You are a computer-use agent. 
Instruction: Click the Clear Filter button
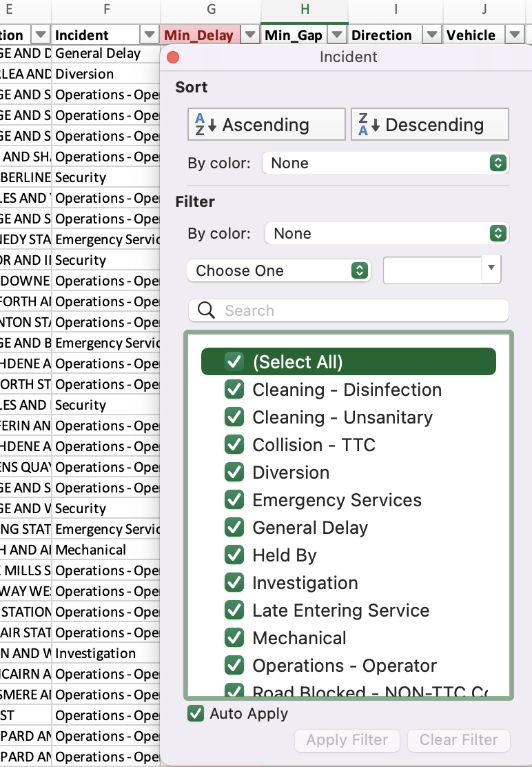(458, 740)
